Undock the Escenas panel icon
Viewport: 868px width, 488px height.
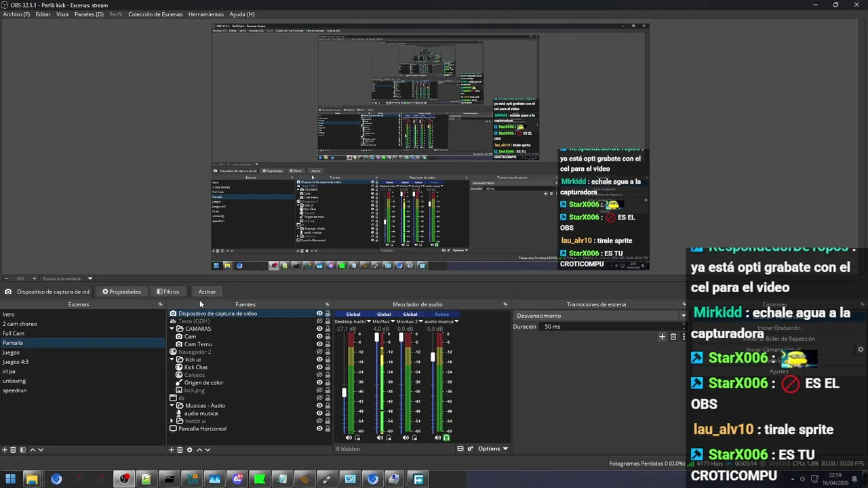click(x=160, y=304)
